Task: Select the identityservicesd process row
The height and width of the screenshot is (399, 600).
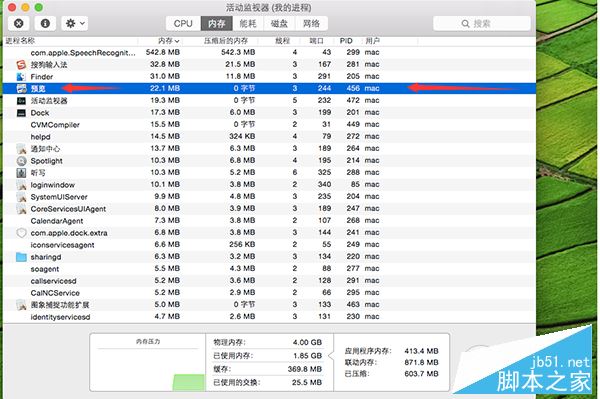Action: tap(269, 317)
